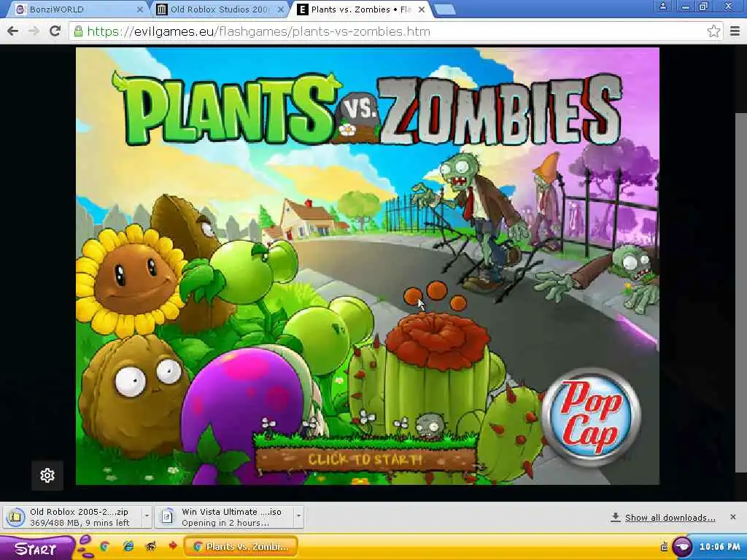The width and height of the screenshot is (747, 560).
Task: Click the Win Vista Ultimate ....iso download name
Action: point(231,512)
